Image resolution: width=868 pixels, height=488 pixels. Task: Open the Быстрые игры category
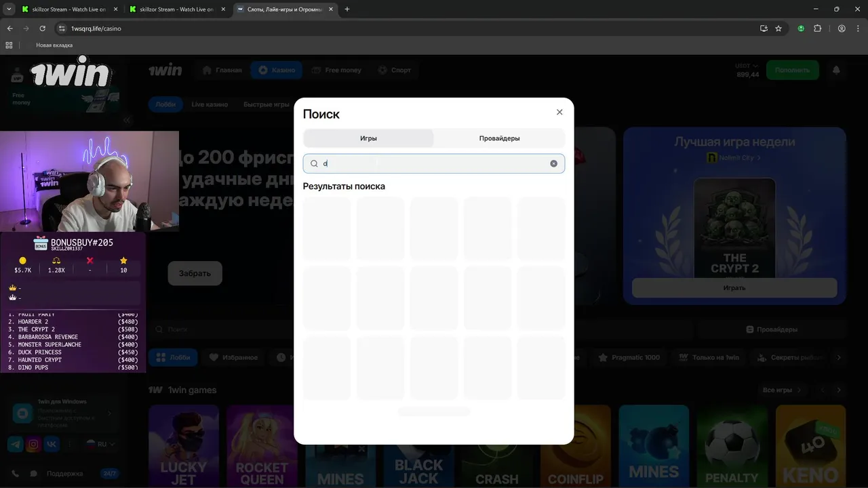267,104
